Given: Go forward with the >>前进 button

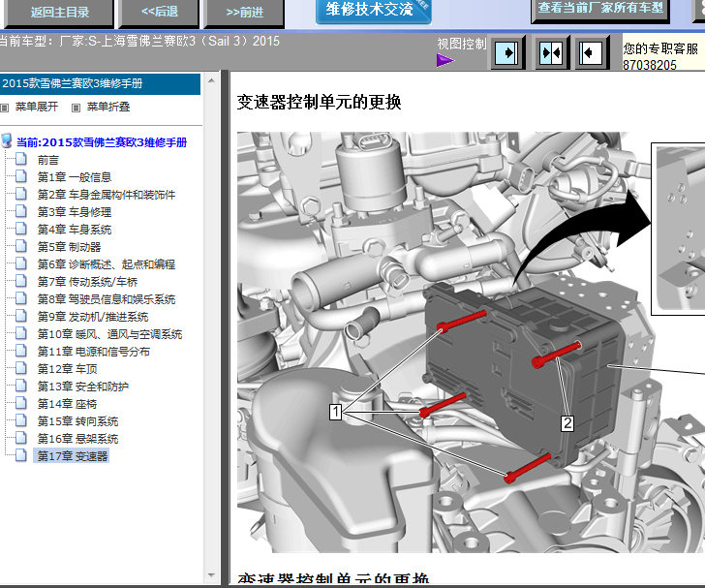Looking at the screenshot, I should tap(244, 13).
